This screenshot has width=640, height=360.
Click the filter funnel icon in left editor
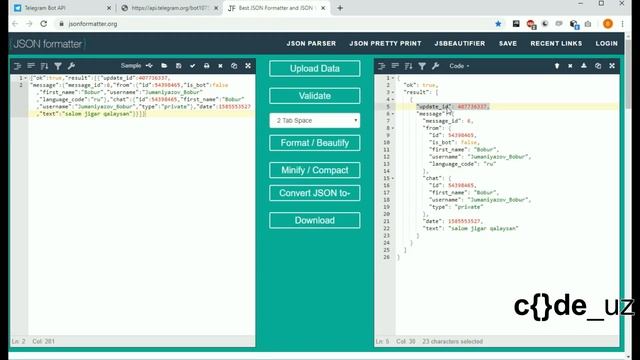(58, 66)
